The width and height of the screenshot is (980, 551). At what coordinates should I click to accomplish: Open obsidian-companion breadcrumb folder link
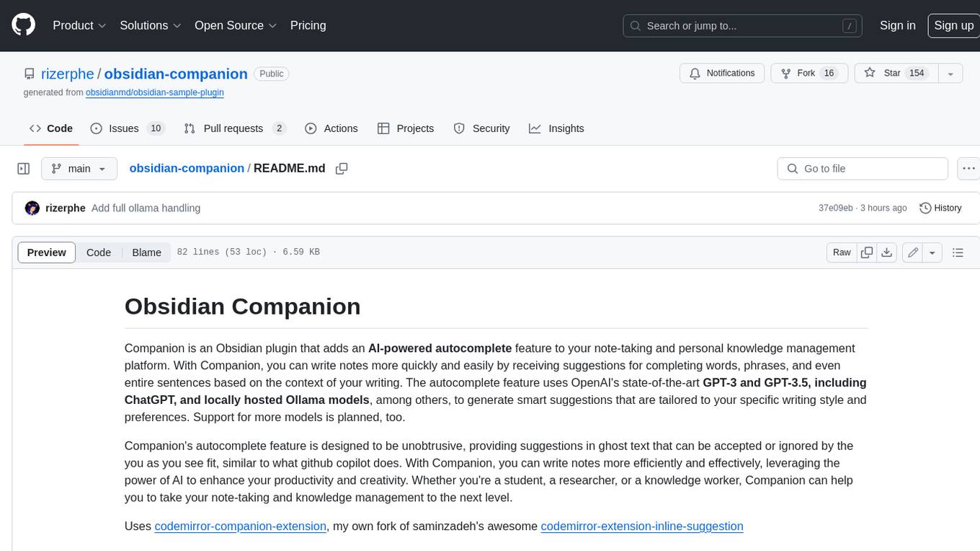tap(187, 168)
